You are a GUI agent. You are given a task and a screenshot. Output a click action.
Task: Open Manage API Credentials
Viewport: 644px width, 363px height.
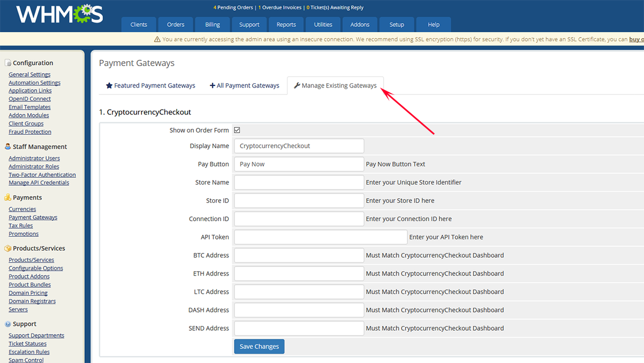point(39,183)
